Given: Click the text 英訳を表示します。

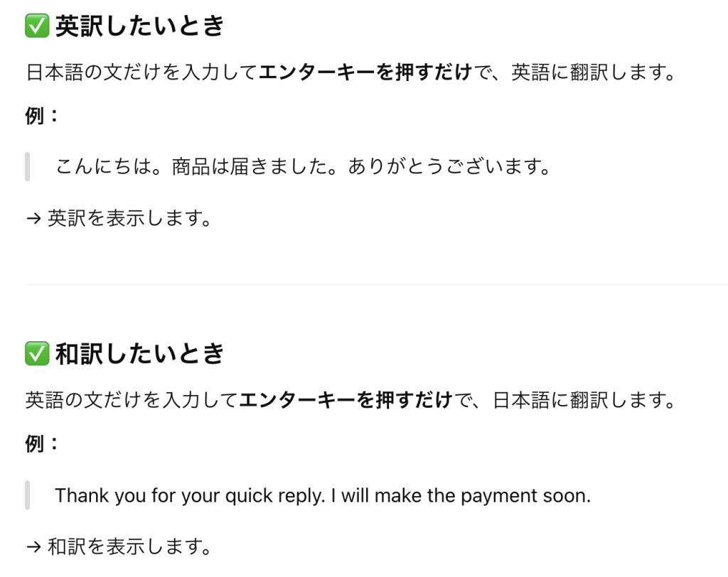Looking at the screenshot, I should coord(130,218).
